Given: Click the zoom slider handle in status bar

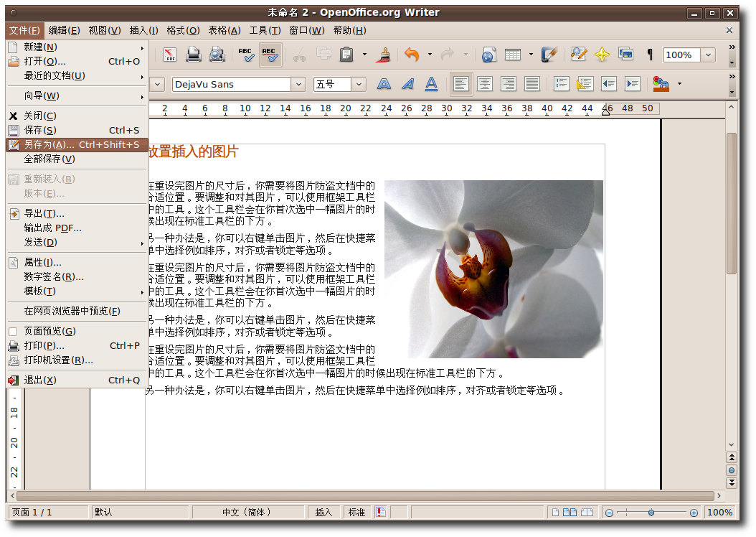Looking at the screenshot, I should pyautogui.click(x=651, y=513).
